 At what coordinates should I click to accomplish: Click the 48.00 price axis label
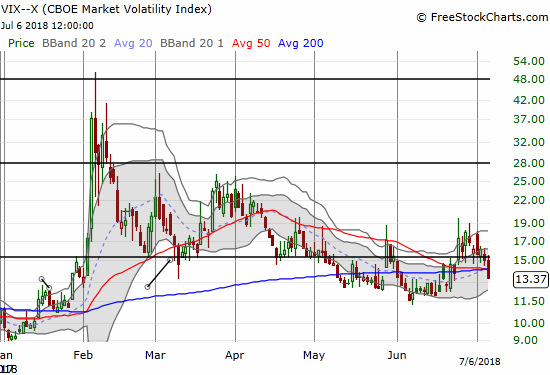pyautogui.click(x=529, y=79)
